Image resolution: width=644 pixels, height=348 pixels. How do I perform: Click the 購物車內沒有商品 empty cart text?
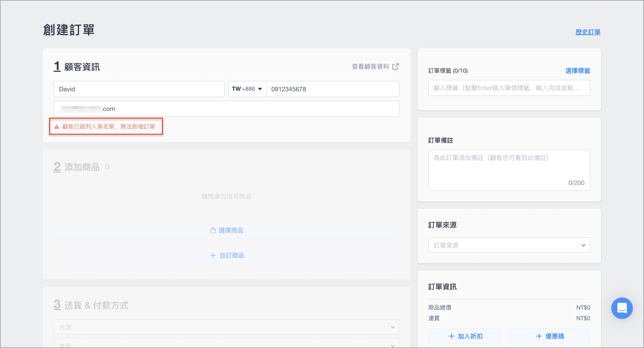[227, 197]
